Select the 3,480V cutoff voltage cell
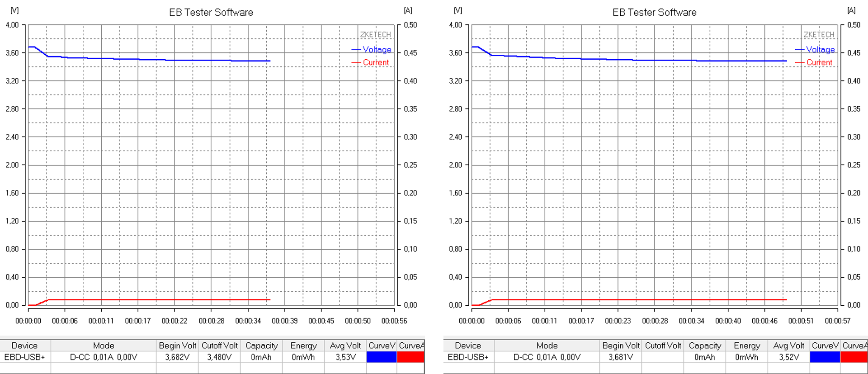The height and width of the screenshot is (374, 868). (x=219, y=357)
